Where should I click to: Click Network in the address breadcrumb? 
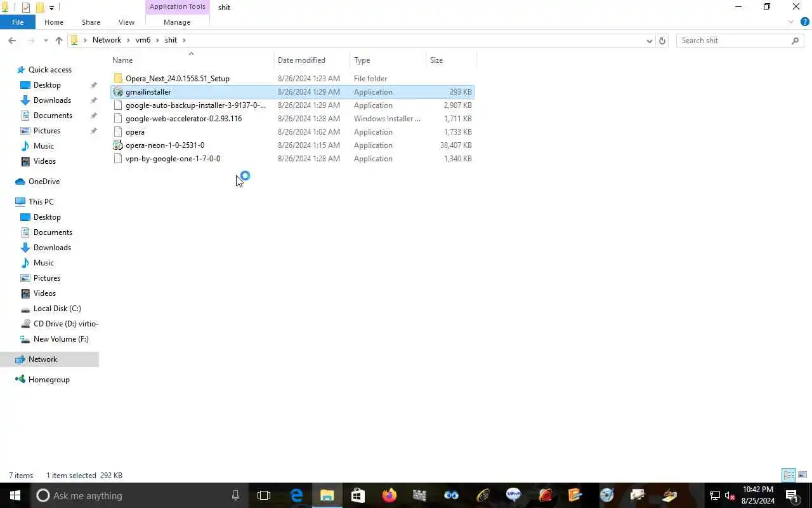107,40
